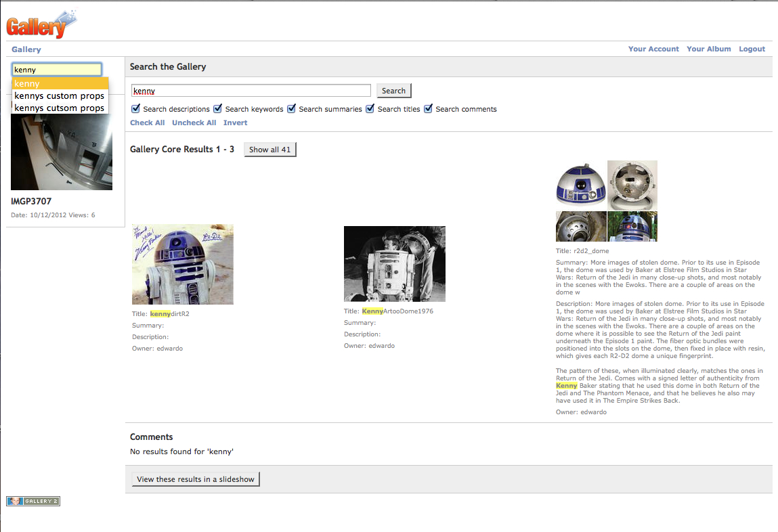This screenshot has width=778, height=532.
Task: Click 'Owner: edwardo' under KennyArtooDome1976
Action: tap(369, 346)
